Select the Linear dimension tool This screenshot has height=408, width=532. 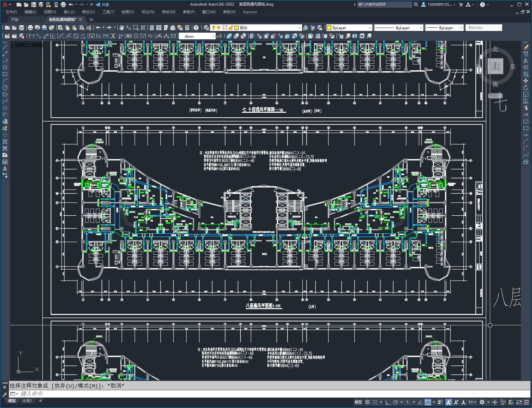[x=31, y=36]
